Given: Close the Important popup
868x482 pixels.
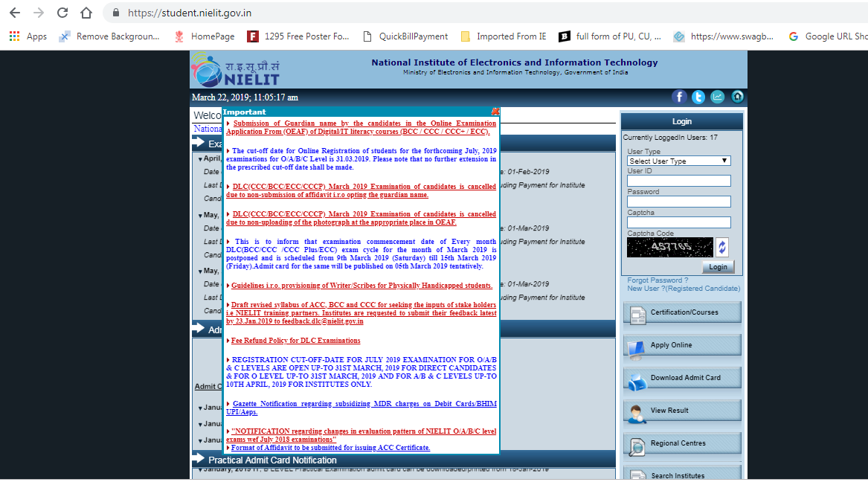Looking at the screenshot, I should pos(495,112).
